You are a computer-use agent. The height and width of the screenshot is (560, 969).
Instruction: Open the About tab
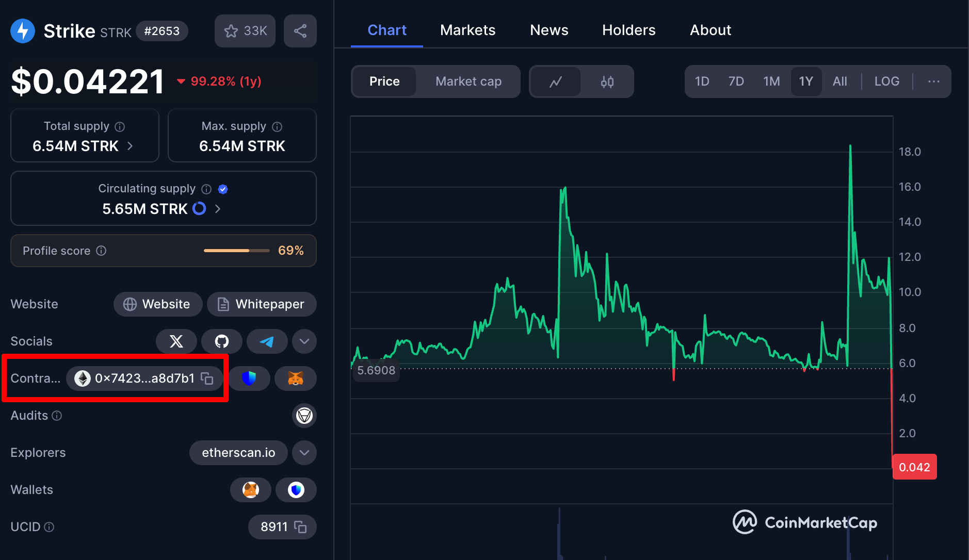(710, 30)
